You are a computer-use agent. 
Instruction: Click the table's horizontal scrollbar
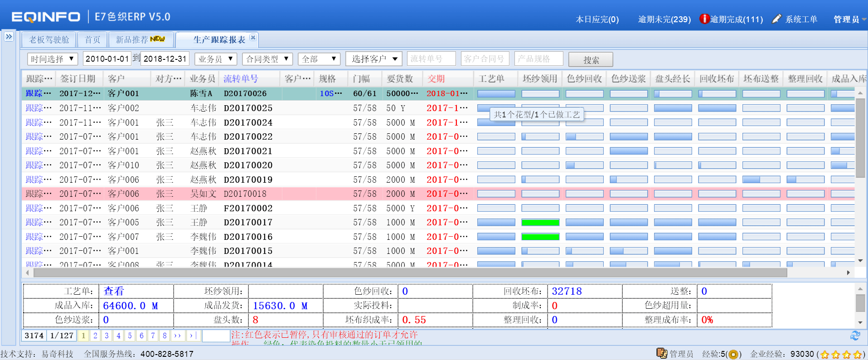[x=410, y=272]
